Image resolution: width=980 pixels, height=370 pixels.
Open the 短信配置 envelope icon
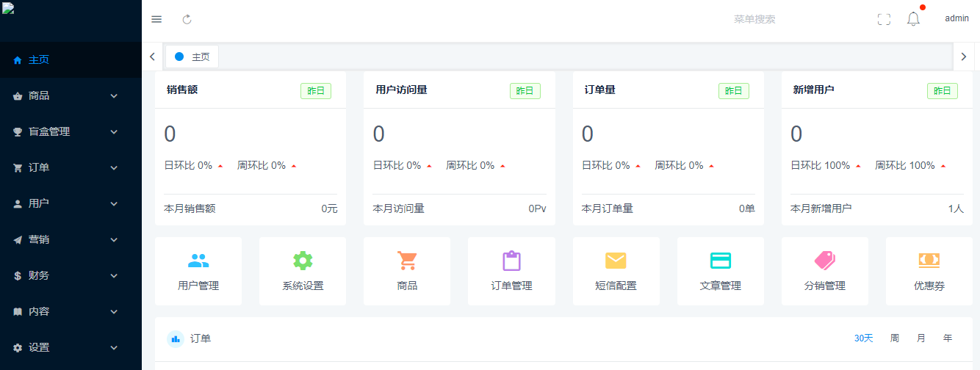(x=616, y=261)
